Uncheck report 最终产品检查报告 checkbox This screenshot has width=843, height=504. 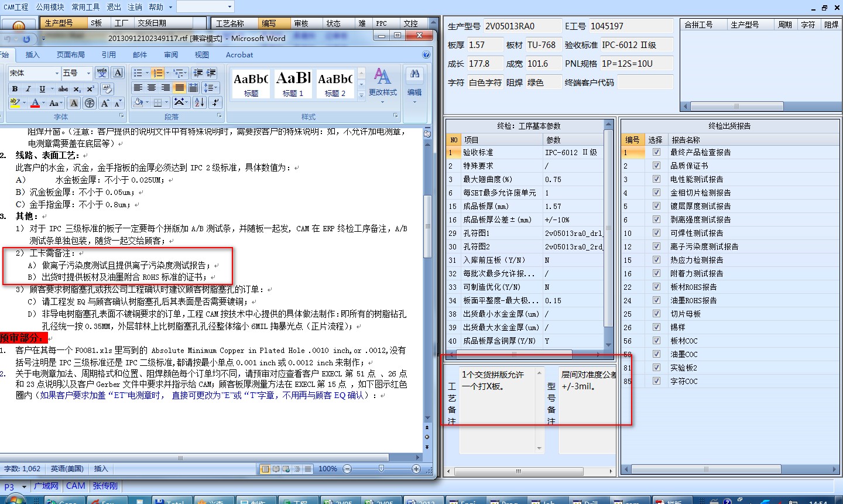point(656,152)
